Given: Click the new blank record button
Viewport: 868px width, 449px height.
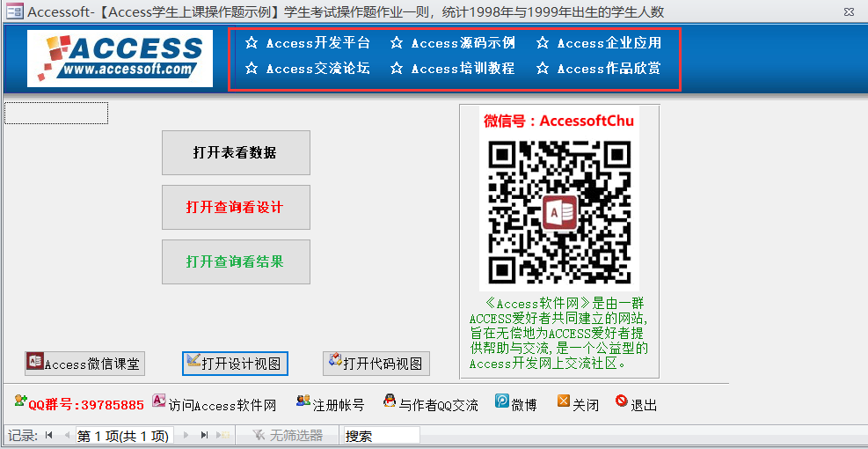Looking at the screenshot, I should [x=222, y=436].
